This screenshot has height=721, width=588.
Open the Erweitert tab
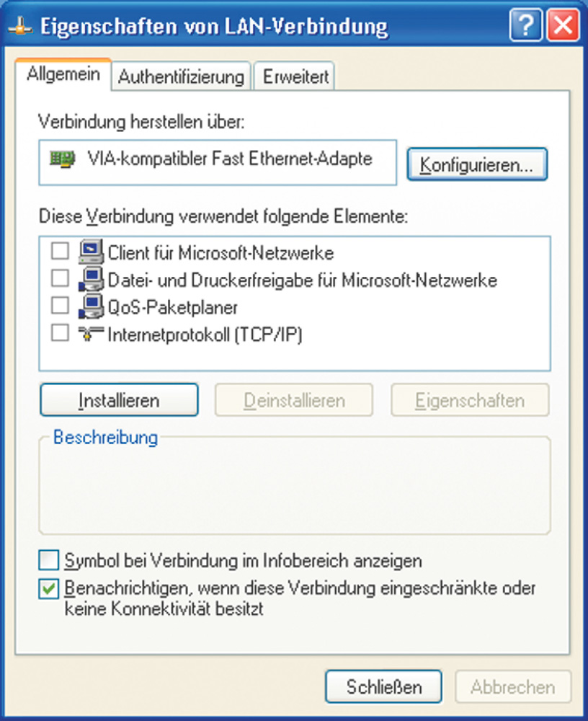coord(295,76)
